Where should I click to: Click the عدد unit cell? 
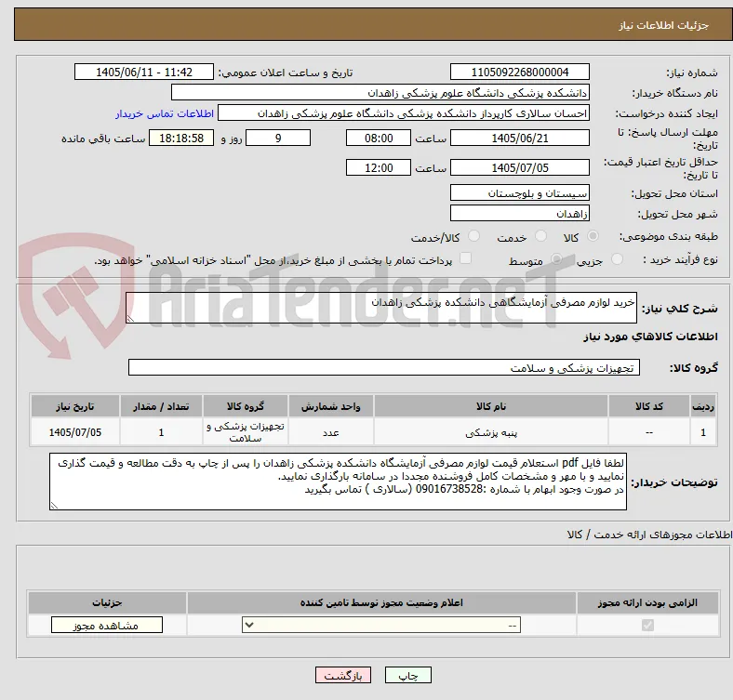[x=331, y=432]
